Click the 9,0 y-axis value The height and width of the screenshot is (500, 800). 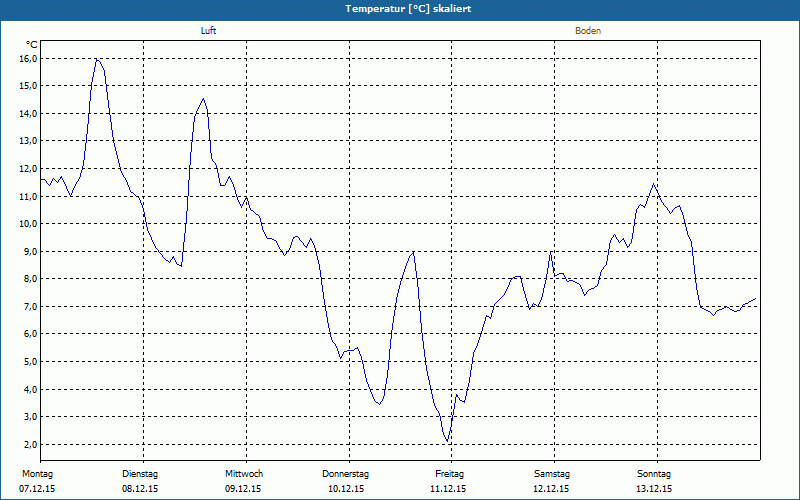tap(31, 251)
